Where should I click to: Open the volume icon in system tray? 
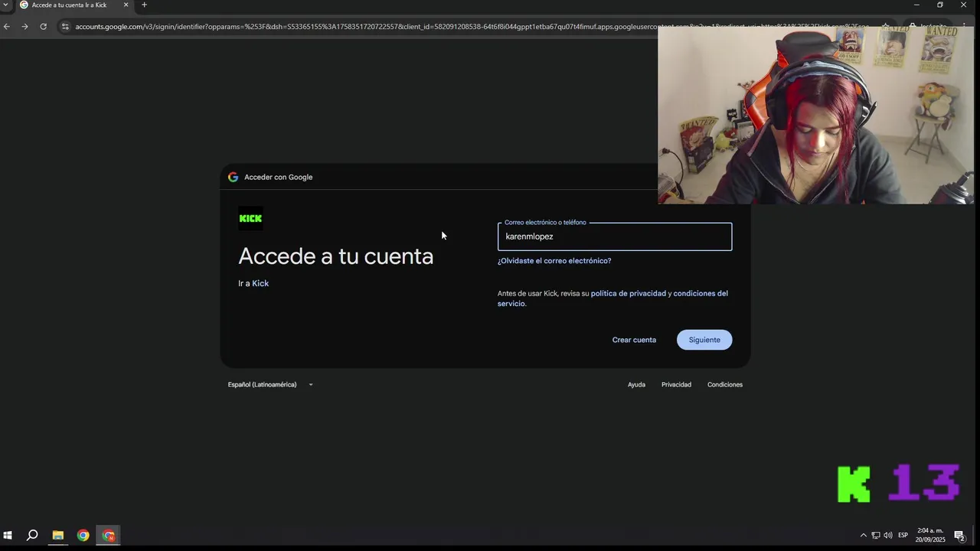(888, 535)
